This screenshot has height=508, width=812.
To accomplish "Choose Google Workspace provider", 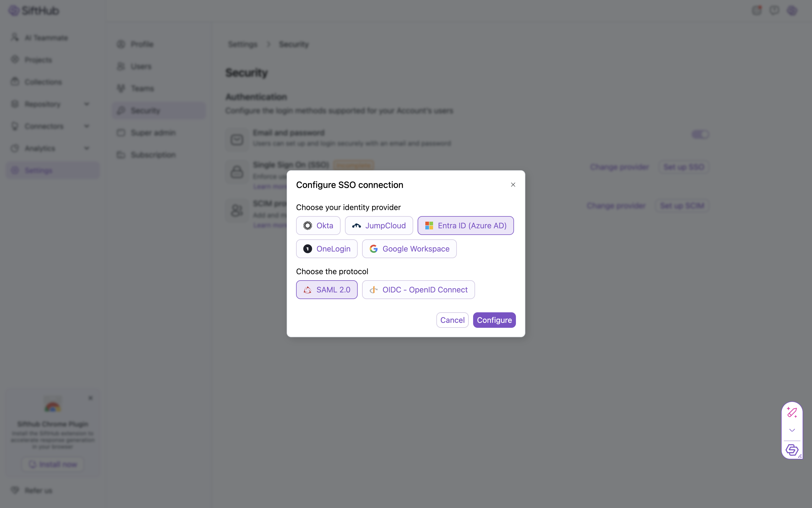I will point(409,249).
